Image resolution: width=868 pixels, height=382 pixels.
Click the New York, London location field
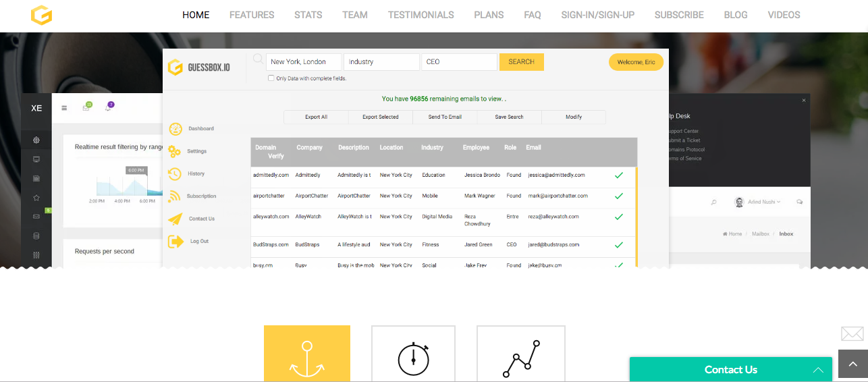click(304, 62)
